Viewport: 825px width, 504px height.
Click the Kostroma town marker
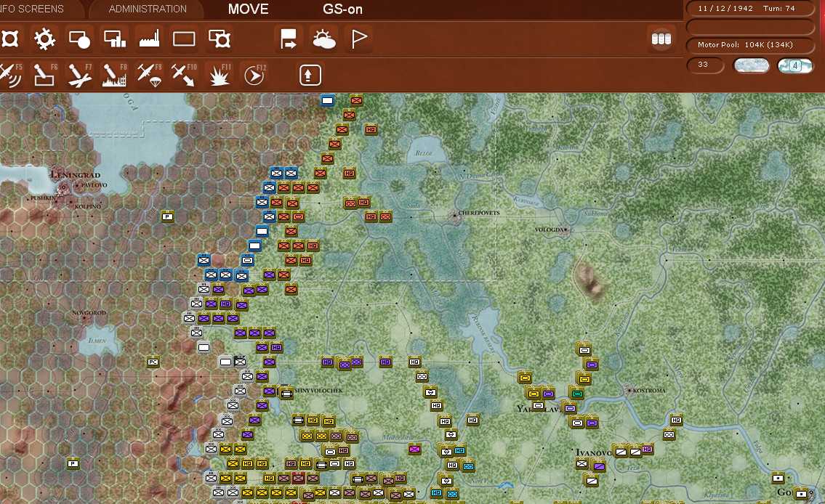[629, 391]
